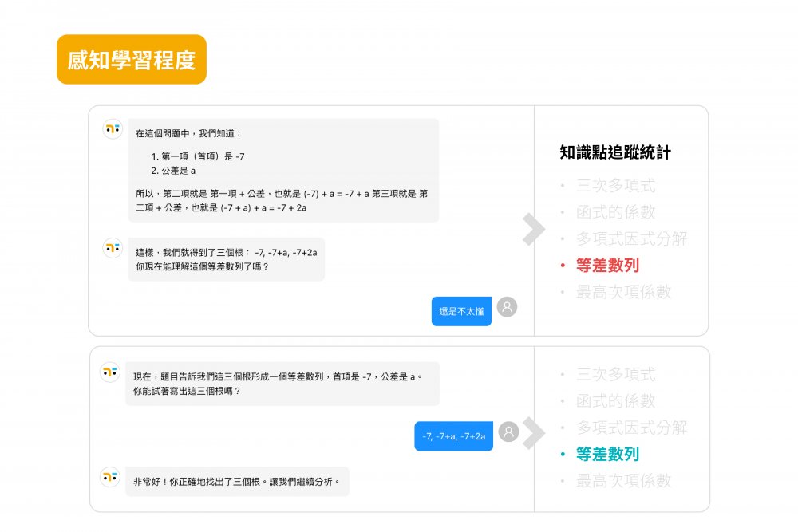798x532 pixels.
Task: Click the user avatar beside "還是不太懂" bubble
Action: (507, 307)
